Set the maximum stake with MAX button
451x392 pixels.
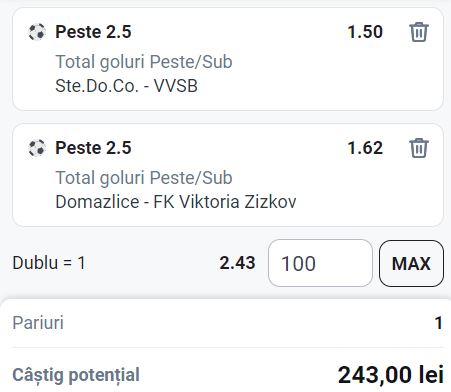[x=411, y=263]
